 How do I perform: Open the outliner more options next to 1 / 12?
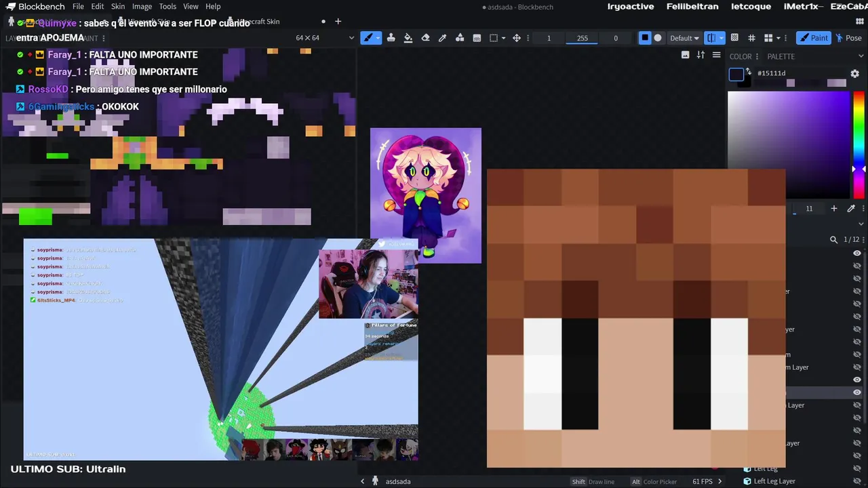(863, 239)
